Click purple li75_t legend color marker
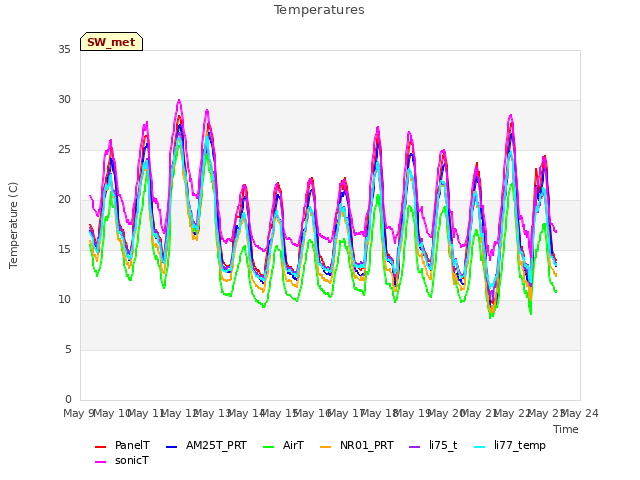 (414, 447)
